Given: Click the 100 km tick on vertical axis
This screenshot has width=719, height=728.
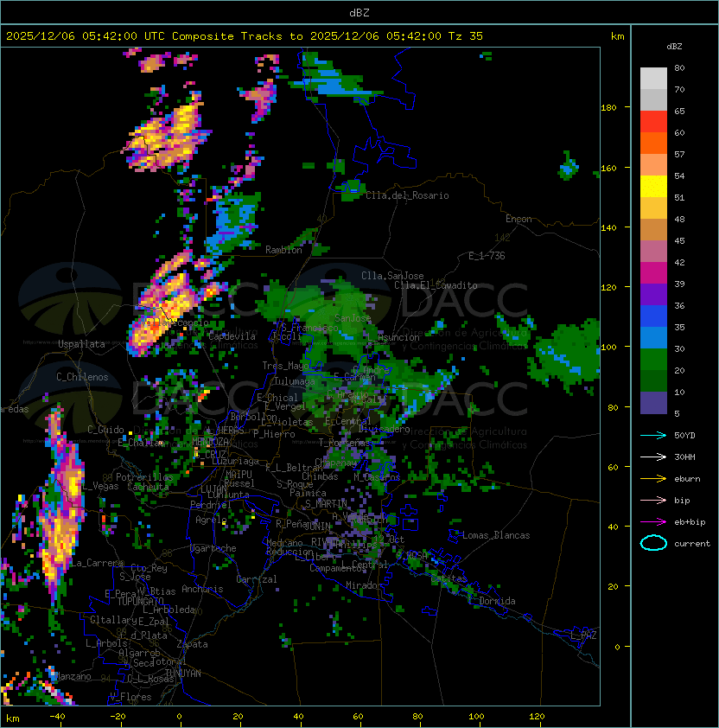Looking at the screenshot, I should 608,347.
